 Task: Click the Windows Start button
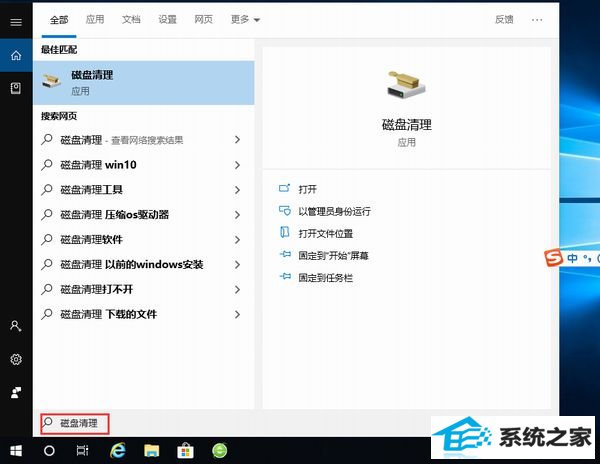(16, 451)
